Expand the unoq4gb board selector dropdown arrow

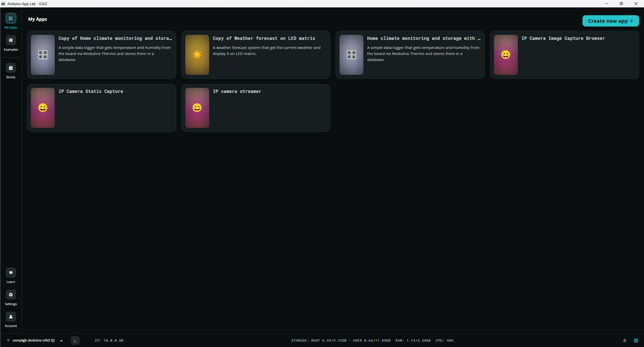pos(61,341)
